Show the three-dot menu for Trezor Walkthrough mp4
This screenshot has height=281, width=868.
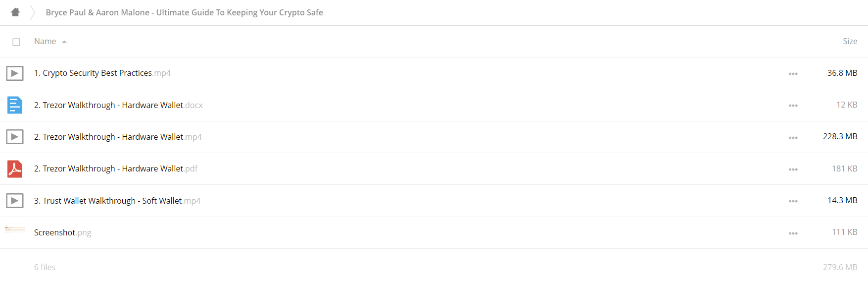click(x=793, y=138)
